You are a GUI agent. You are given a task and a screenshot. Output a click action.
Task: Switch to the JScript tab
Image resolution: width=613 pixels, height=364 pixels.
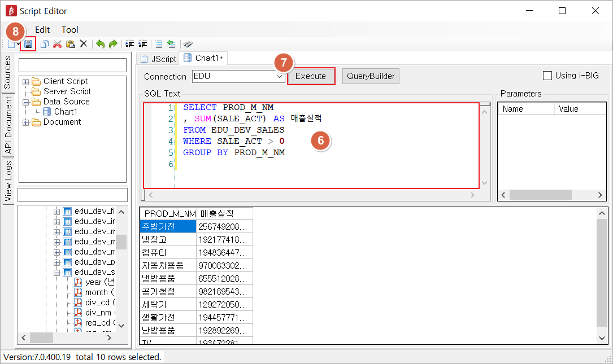point(158,59)
